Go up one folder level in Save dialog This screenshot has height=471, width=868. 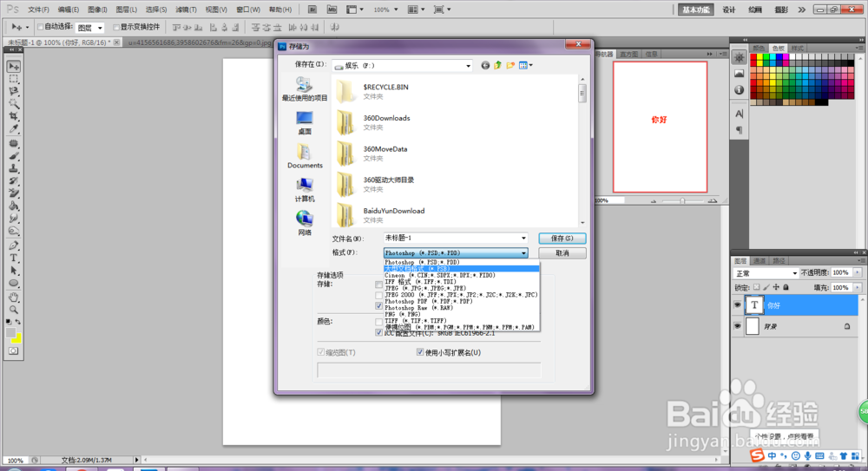497,65
